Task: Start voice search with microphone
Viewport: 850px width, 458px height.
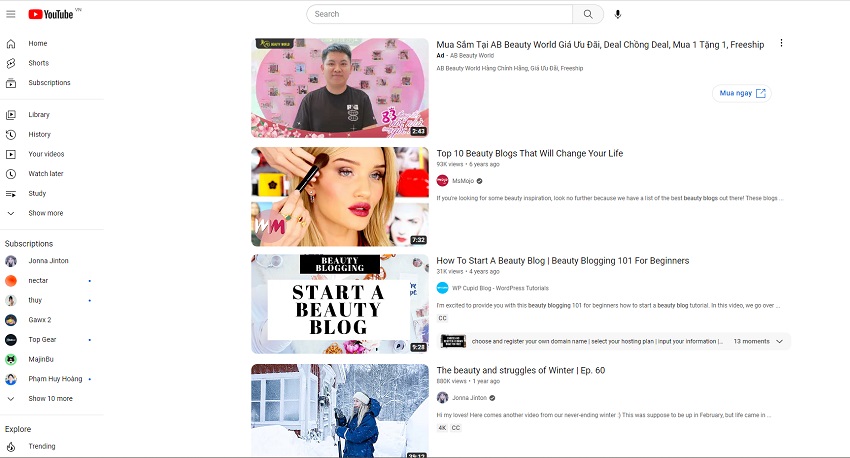Action: [x=617, y=15]
